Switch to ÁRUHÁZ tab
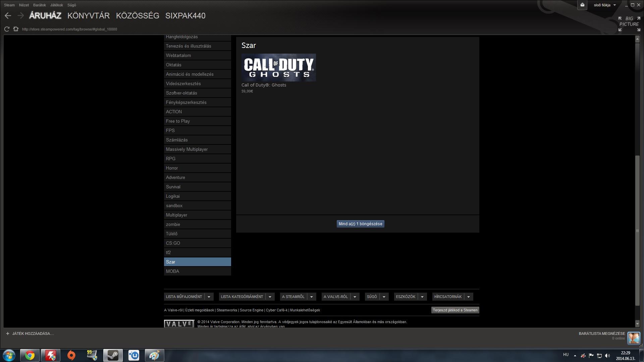The width and height of the screenshot is (644, 362). pyautogui.click(x=45, y=16)
